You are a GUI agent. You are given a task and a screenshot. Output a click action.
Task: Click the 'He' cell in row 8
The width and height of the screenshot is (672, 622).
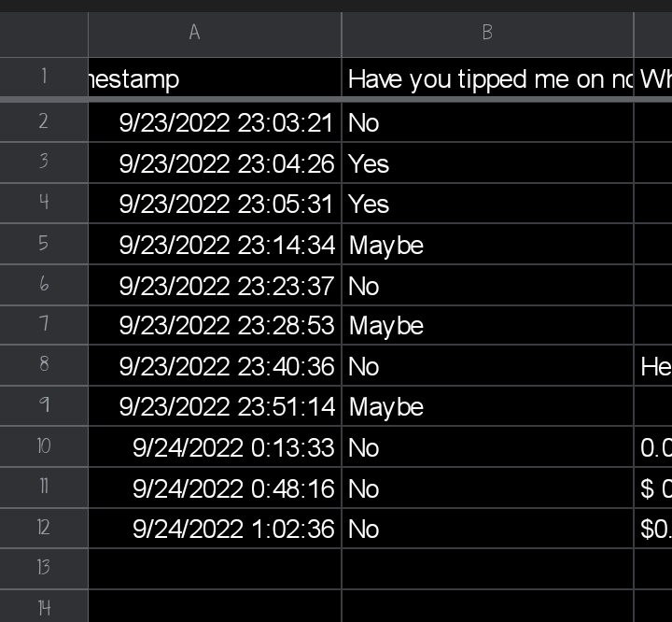click(653, 365)
